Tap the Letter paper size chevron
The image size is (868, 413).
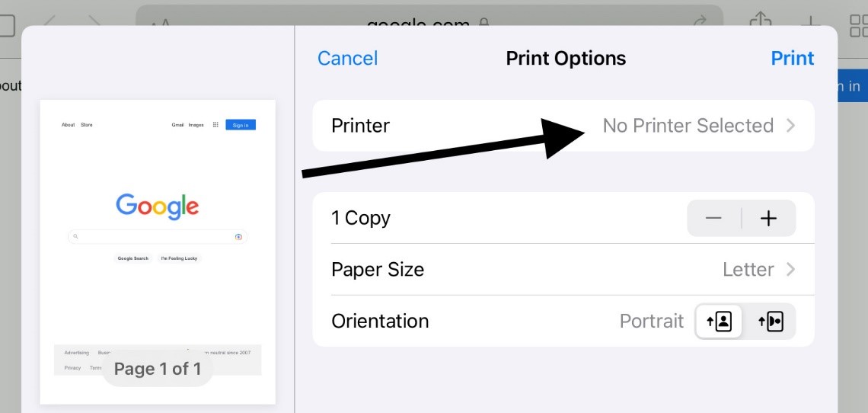(x=790, y=270)
